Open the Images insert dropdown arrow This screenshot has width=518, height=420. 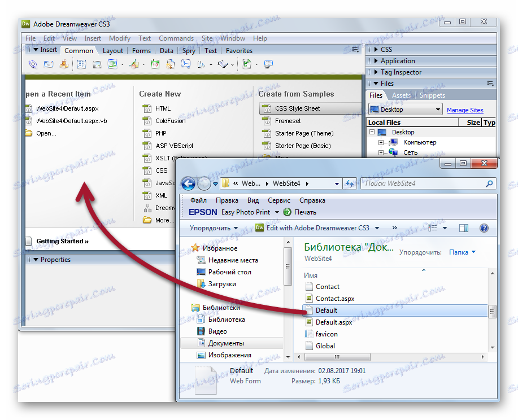click(122, 65)
